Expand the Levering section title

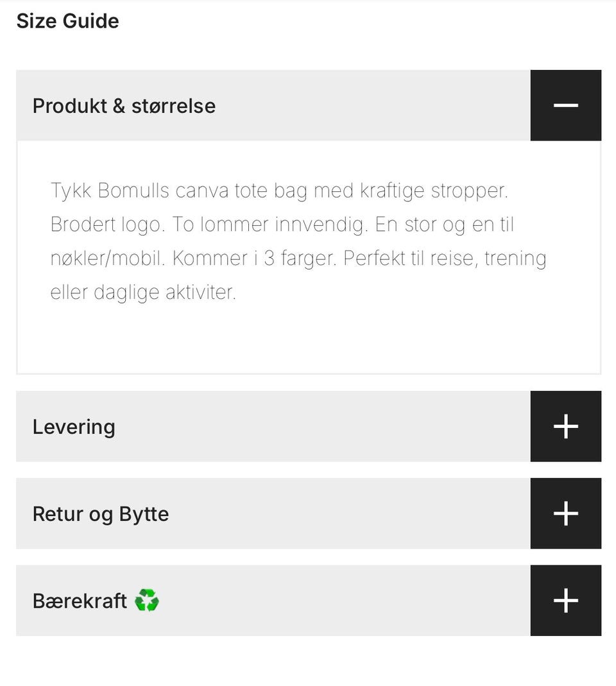[74, 427]
